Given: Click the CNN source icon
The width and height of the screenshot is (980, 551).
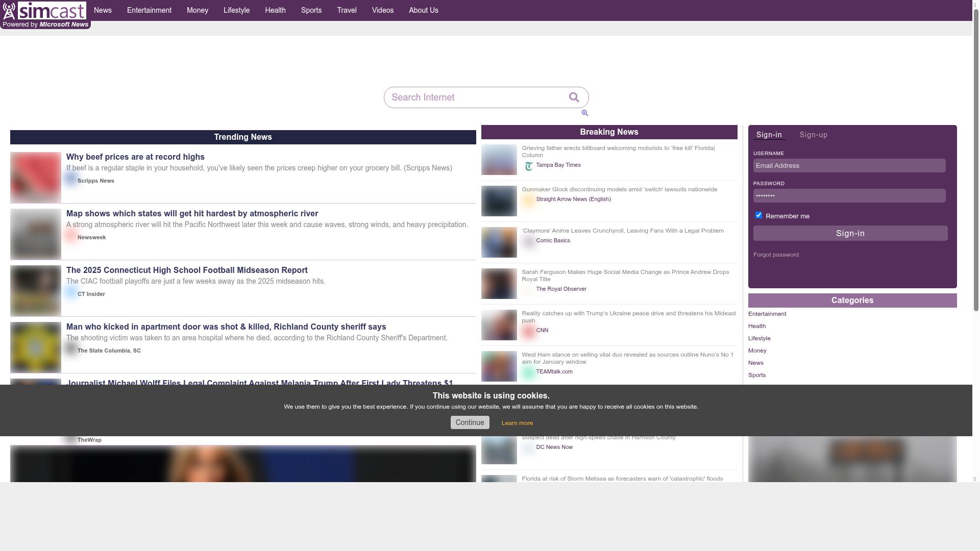Looking at the screenshot, I should click(x=529, y=331).
